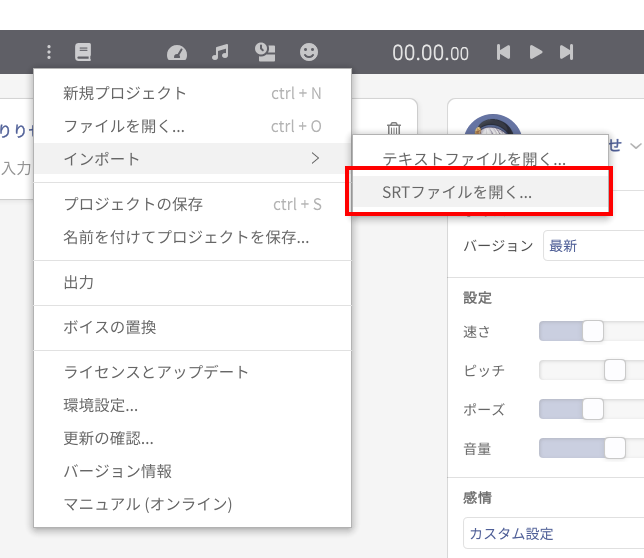The width and height of the screenshot is (644, 558).
Task: Choose テキストファイルを開く… in submenu
Action: (x=480, y=158)
